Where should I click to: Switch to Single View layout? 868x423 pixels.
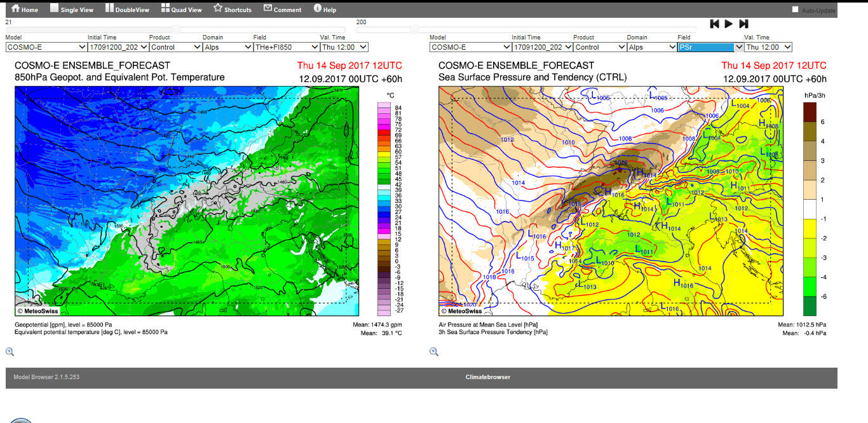click(x=72, y=10)
